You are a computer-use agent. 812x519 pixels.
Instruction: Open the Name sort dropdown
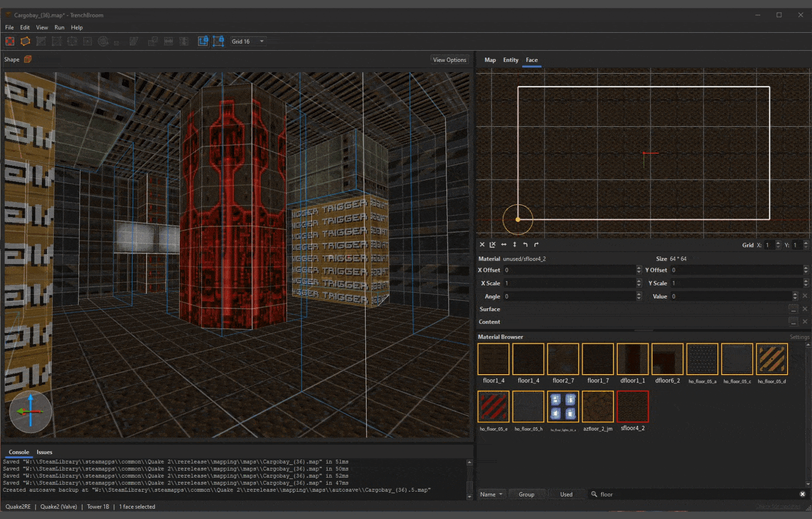491,494
